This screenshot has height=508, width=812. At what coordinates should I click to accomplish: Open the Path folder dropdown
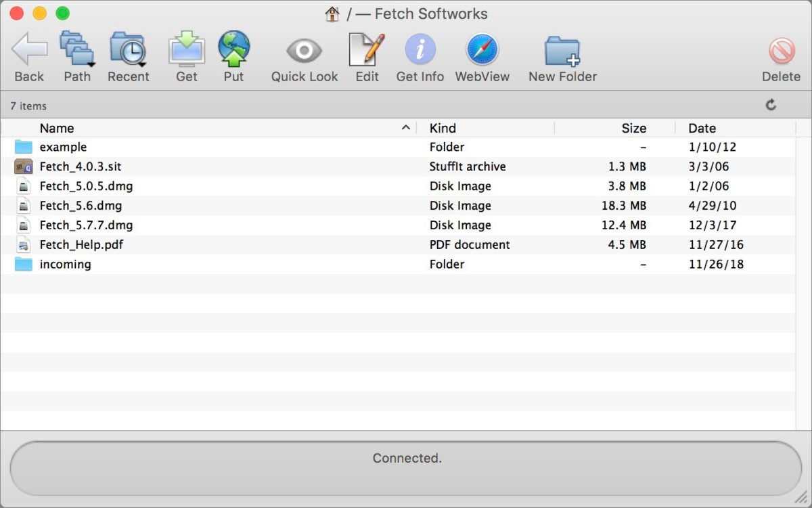[x=77, y=49]
